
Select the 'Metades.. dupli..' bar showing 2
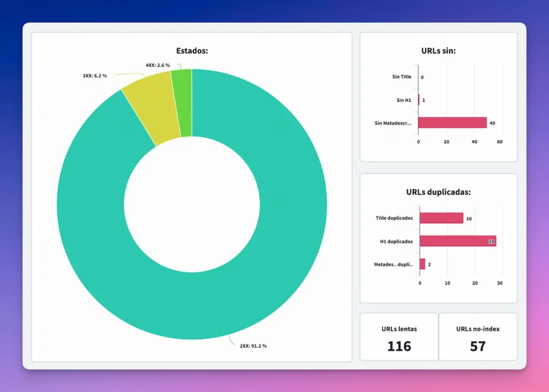click(423, 264)
